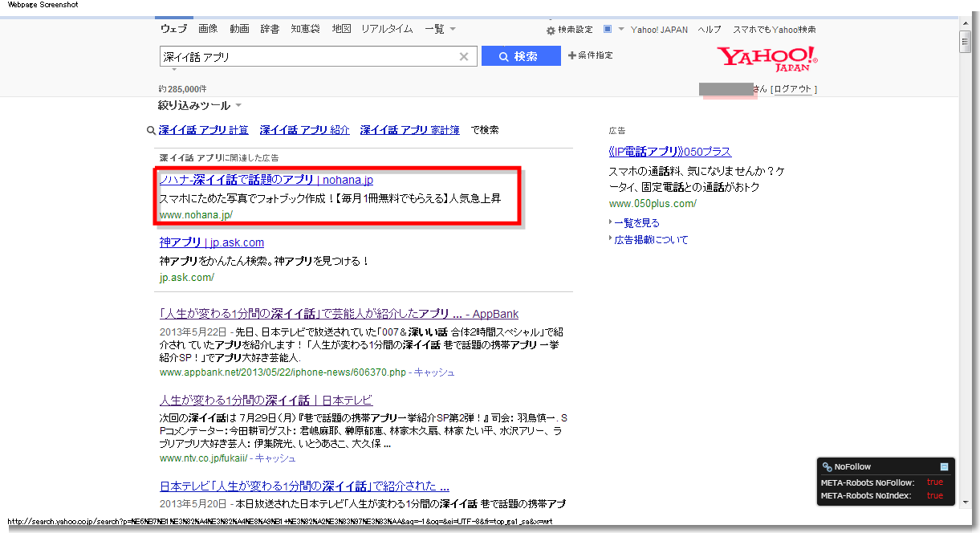Open cached copy of ntv.co.jp/fukaii result
Image resolution: width=980 pixels, height=533 pixels.
pos(275,458)
